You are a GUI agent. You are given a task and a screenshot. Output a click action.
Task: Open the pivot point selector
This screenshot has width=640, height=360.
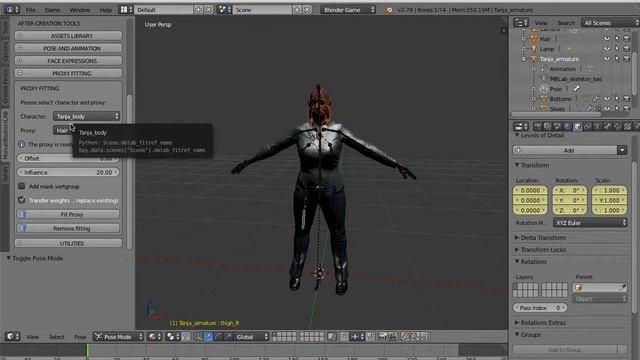[173, 336]
